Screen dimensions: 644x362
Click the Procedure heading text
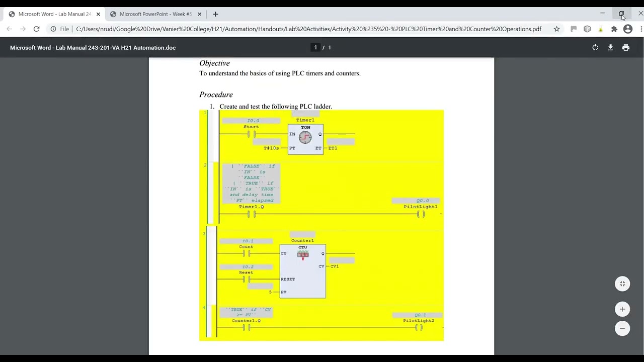216,95
